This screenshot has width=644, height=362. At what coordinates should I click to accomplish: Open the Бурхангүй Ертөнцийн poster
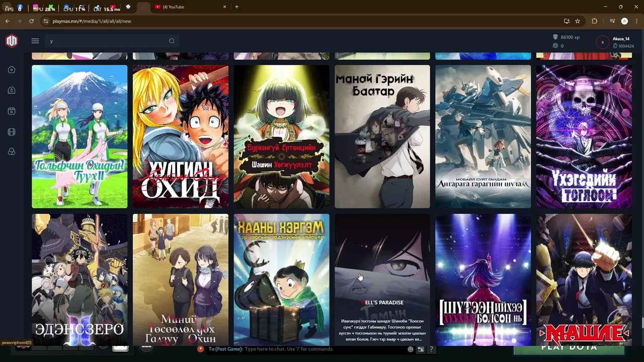[281, 136]
